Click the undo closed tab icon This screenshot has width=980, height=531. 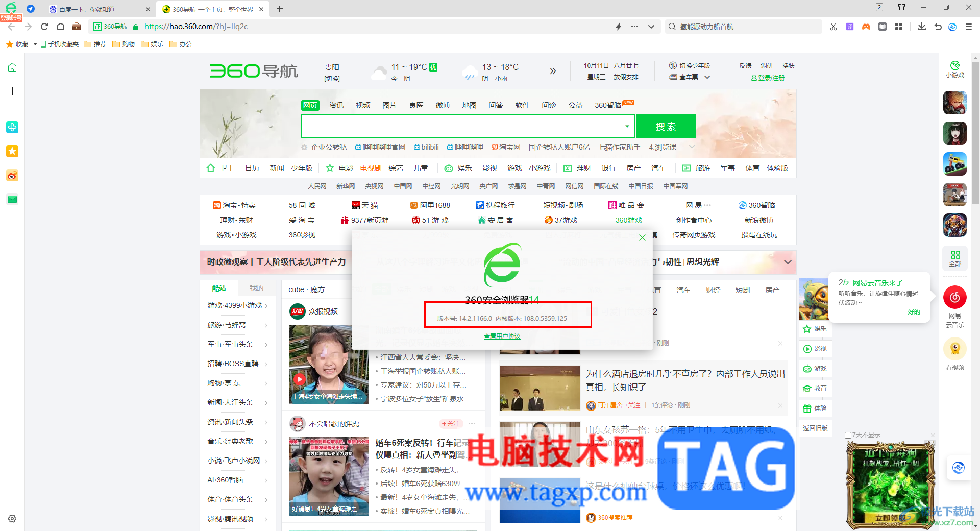938,27
